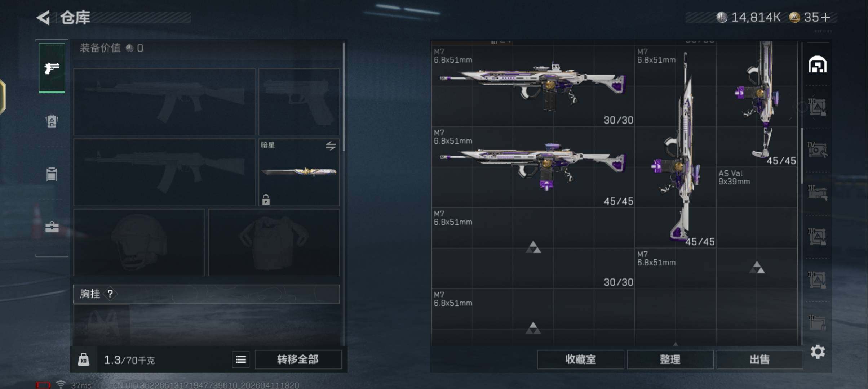Click the 出售 sell button
The image size is (868, 389).
(x=759, y=359)
